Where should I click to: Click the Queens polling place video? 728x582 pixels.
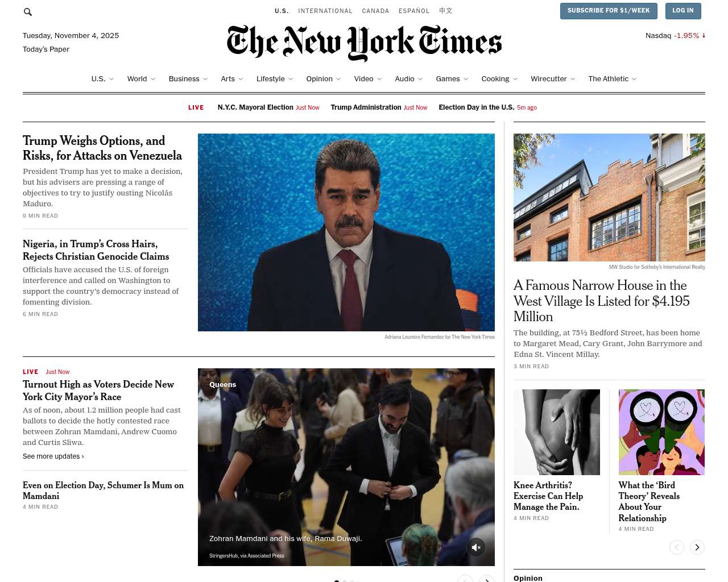pyautogui.click(x=346, y=467)
